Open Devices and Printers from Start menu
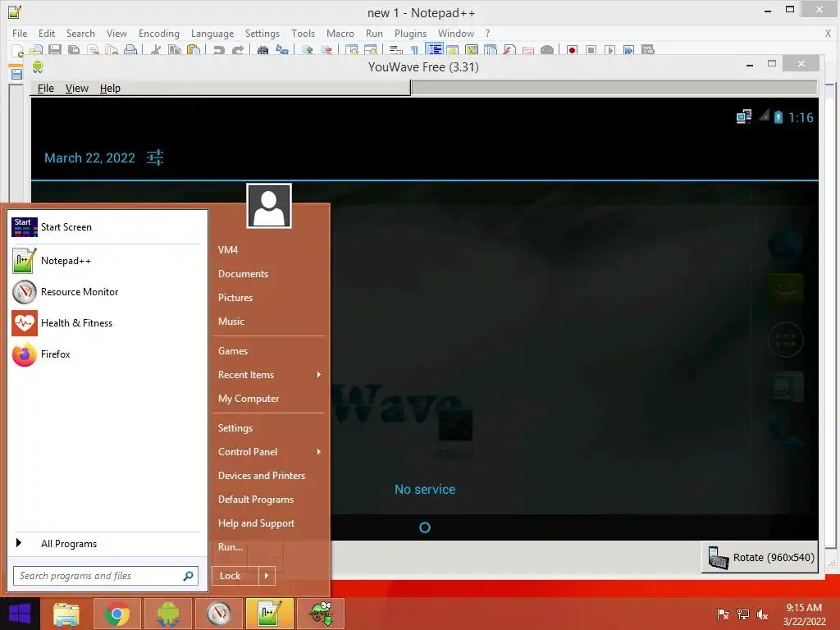 (262, 476)
